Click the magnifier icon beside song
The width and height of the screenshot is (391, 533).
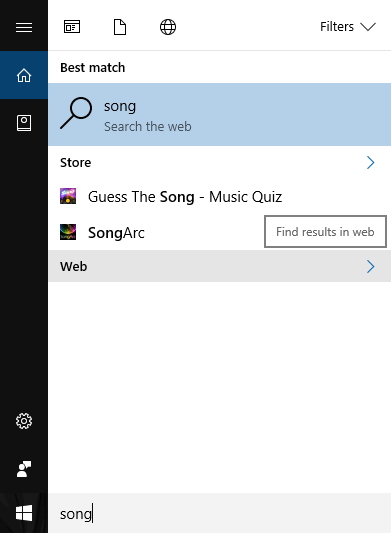[76, 114]
